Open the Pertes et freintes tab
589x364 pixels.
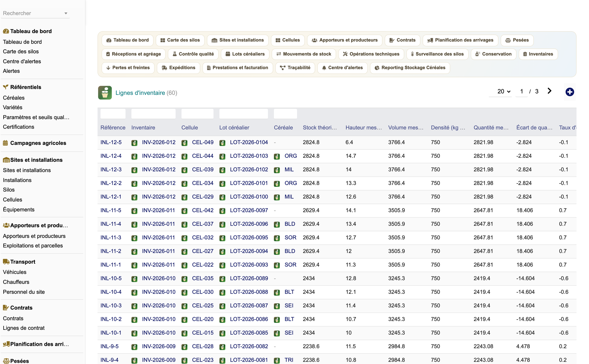click(128, 68)
